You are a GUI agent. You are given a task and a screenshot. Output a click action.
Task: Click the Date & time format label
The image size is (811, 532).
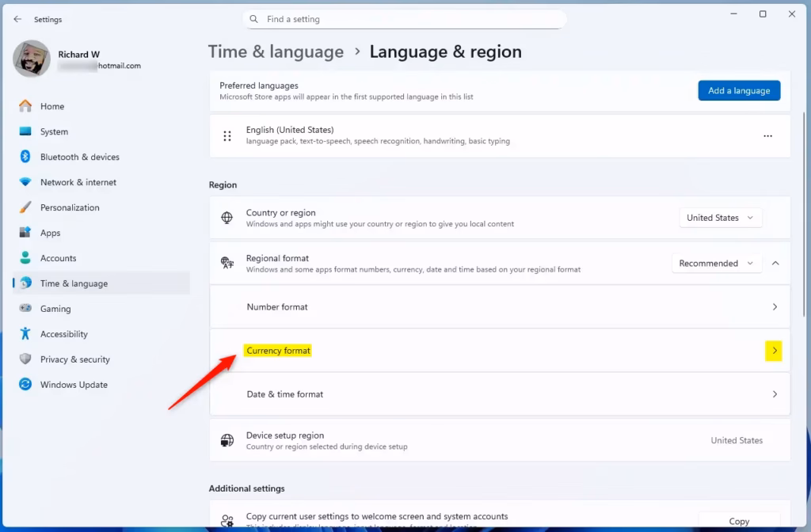coord(285,394)
